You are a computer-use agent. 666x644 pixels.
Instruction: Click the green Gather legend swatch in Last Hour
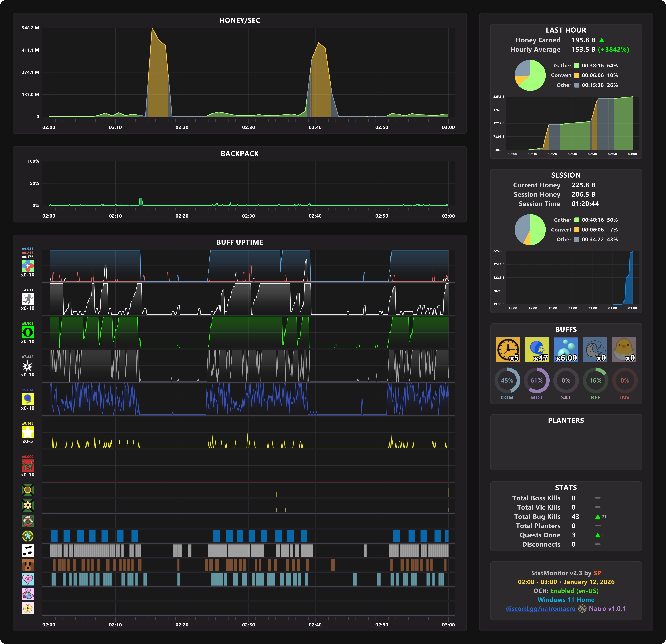pyautogui.click(x=577, y=66)
